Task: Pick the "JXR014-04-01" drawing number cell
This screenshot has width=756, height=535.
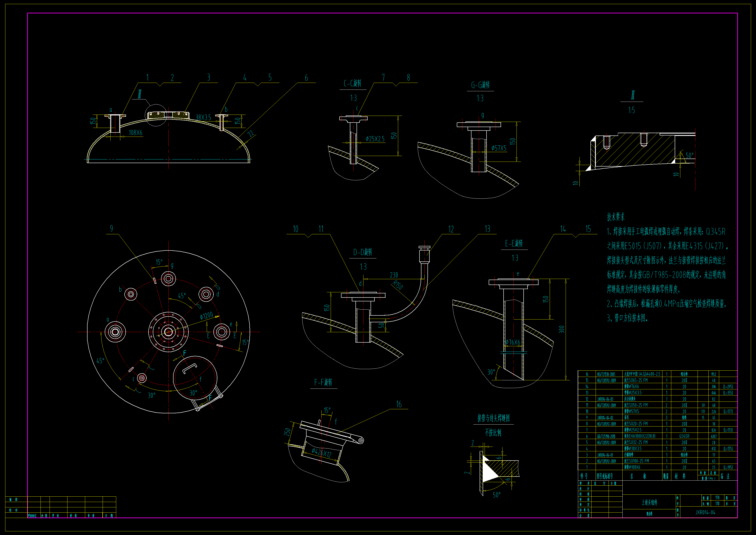Action: pyautogui.click(x=605, y=455)
